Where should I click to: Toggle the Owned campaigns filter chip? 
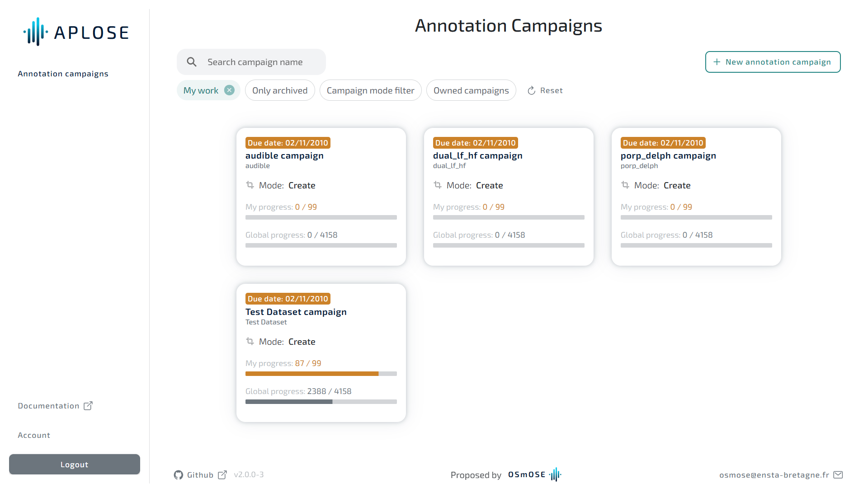coord(471,90)
